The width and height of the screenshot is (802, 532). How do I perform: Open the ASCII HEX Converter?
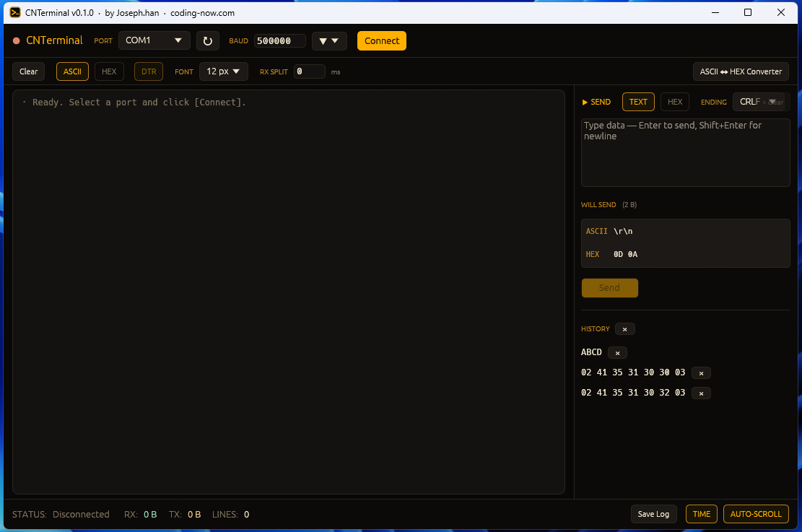(x=741, y=71)
